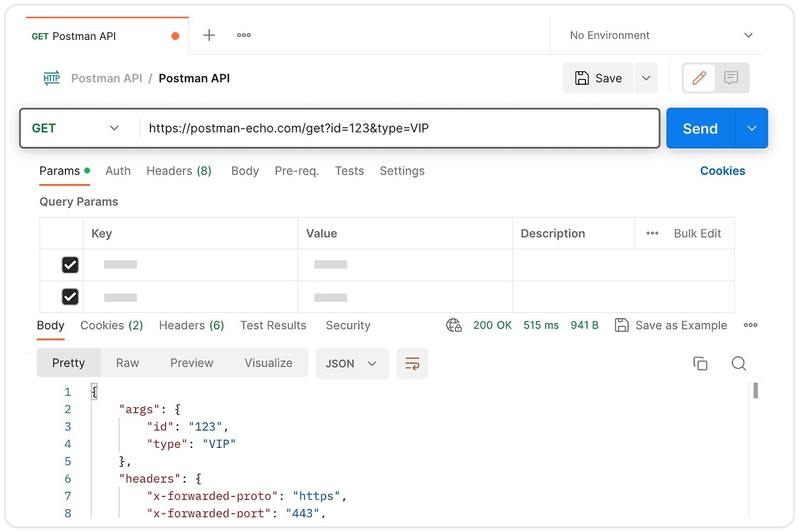This screenshot has height=532, width=799.
Task: Click the second query param Value cell
Action: (x=405, y=297)
